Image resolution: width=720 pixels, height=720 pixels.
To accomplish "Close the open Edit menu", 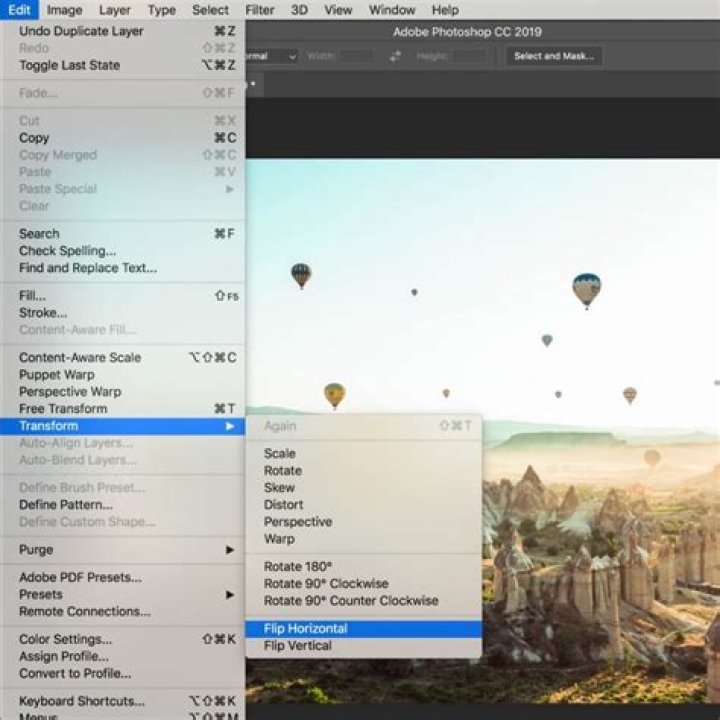I will click(x=19, y=10).
